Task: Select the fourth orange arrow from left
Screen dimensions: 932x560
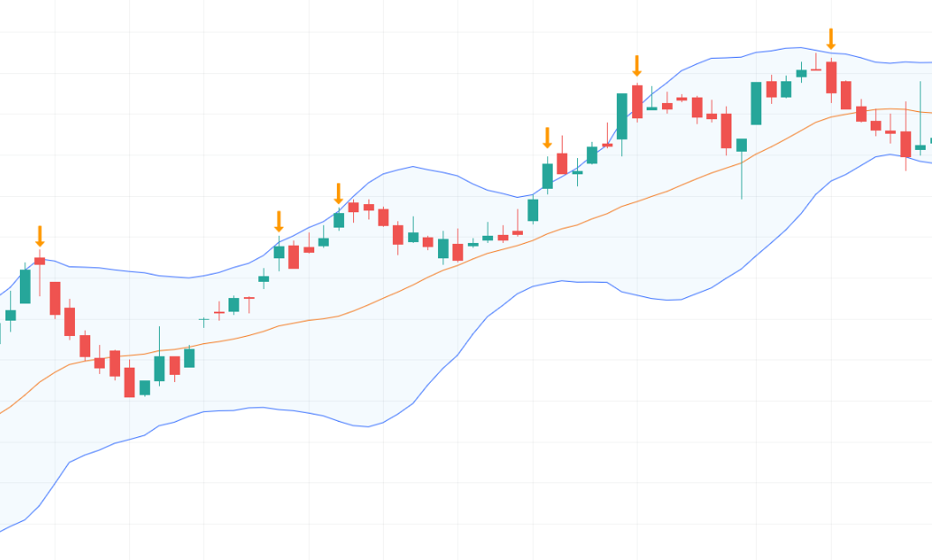Action: [547, 138]
